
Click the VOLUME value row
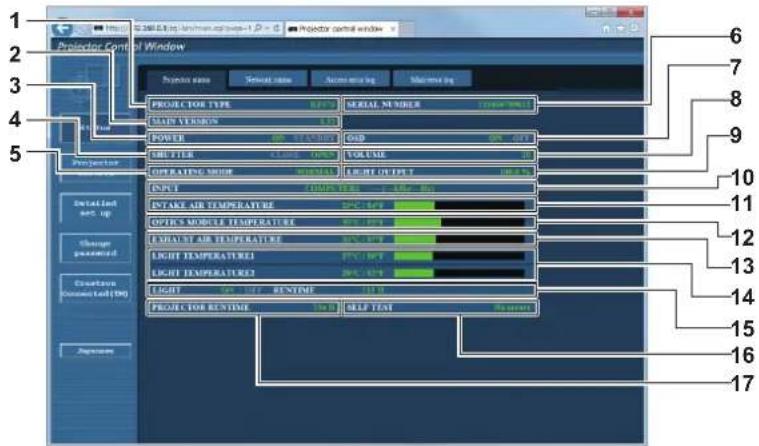point(440,155)
